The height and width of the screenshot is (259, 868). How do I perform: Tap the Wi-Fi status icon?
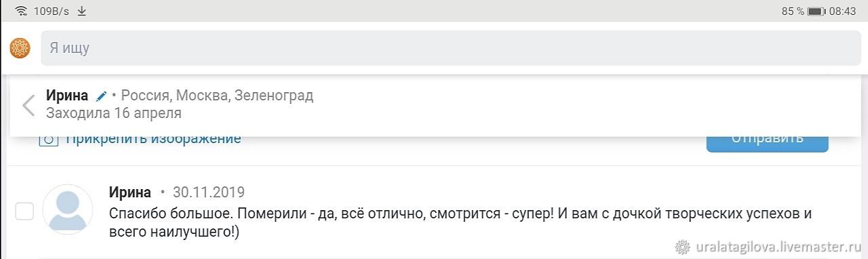pyautogui.click(x=22, y=11)
